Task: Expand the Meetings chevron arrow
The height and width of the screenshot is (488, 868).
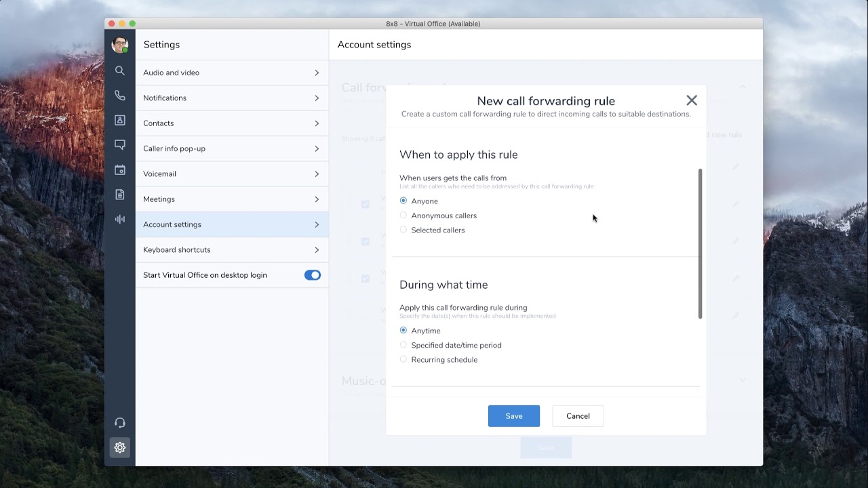Action: point(317,199)
